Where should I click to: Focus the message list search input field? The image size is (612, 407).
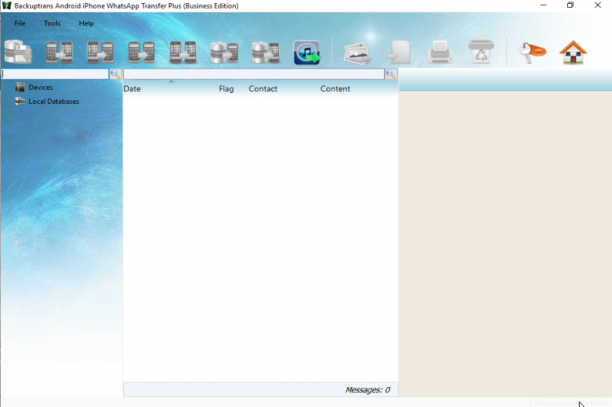coord(254,74)
